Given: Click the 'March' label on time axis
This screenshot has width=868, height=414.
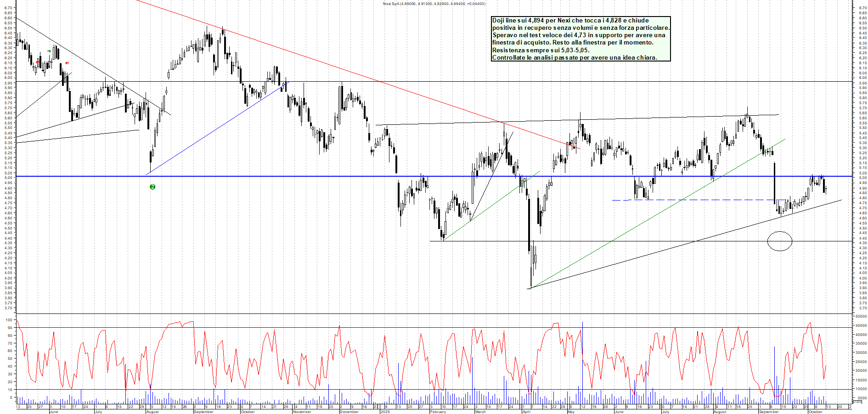Looking at the screenshot, I should 480,412.
